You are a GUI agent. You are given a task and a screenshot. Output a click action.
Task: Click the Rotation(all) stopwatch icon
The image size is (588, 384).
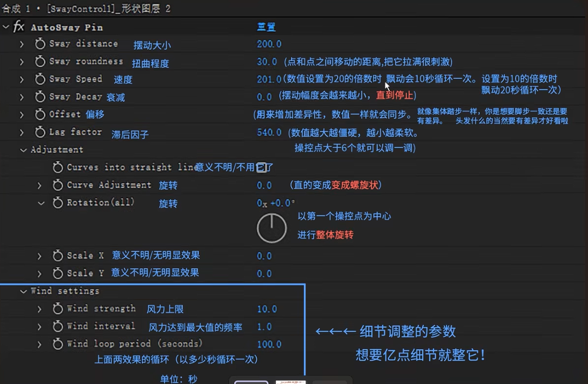tap(58, 202)
